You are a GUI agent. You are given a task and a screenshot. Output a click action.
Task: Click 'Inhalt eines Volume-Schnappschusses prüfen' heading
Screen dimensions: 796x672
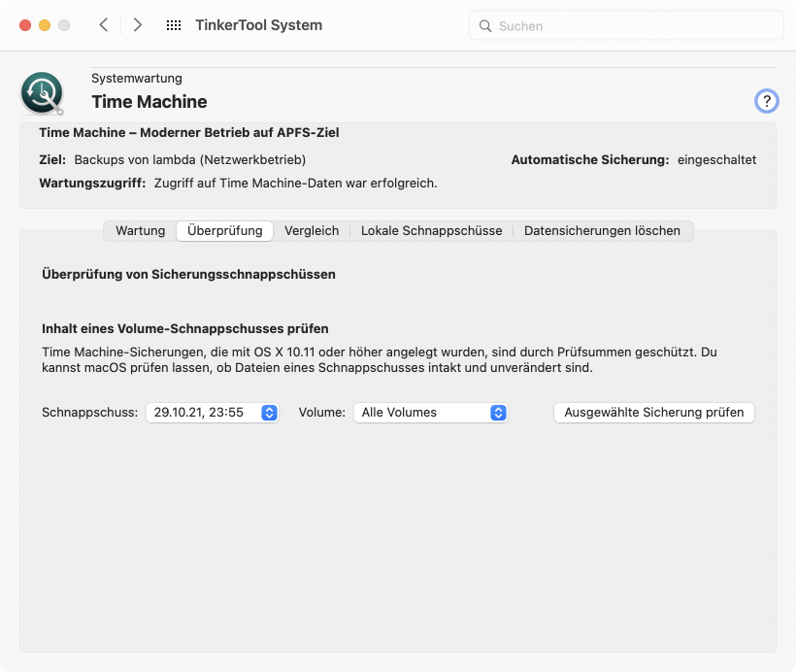tap(184, 328)
